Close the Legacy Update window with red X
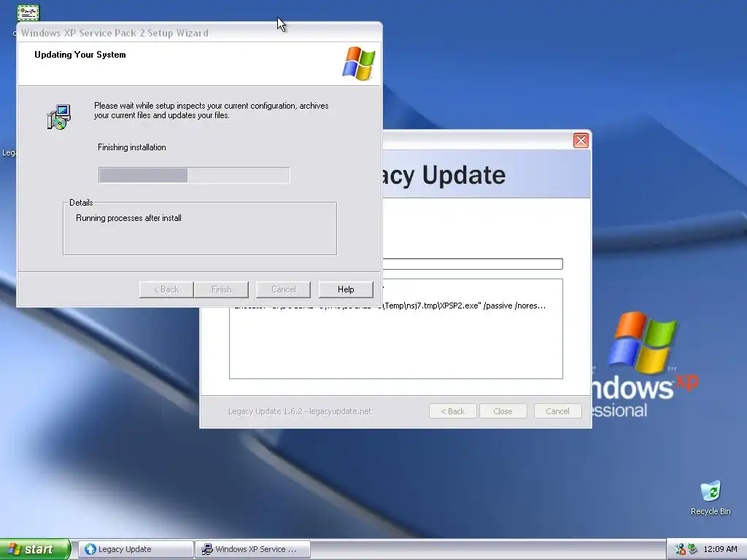Viewport: 747px width, 560px height. pyautogui.click(x=581, y=141)
